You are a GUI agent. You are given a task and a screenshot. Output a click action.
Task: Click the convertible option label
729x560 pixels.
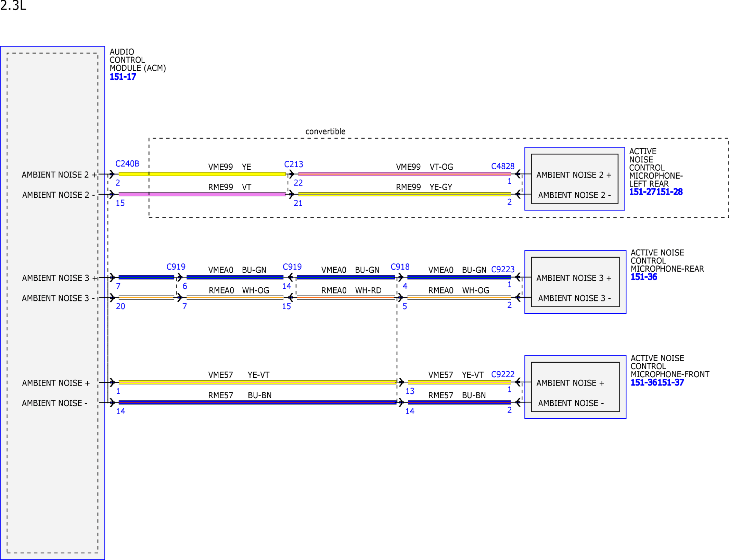tap(325, 131)
